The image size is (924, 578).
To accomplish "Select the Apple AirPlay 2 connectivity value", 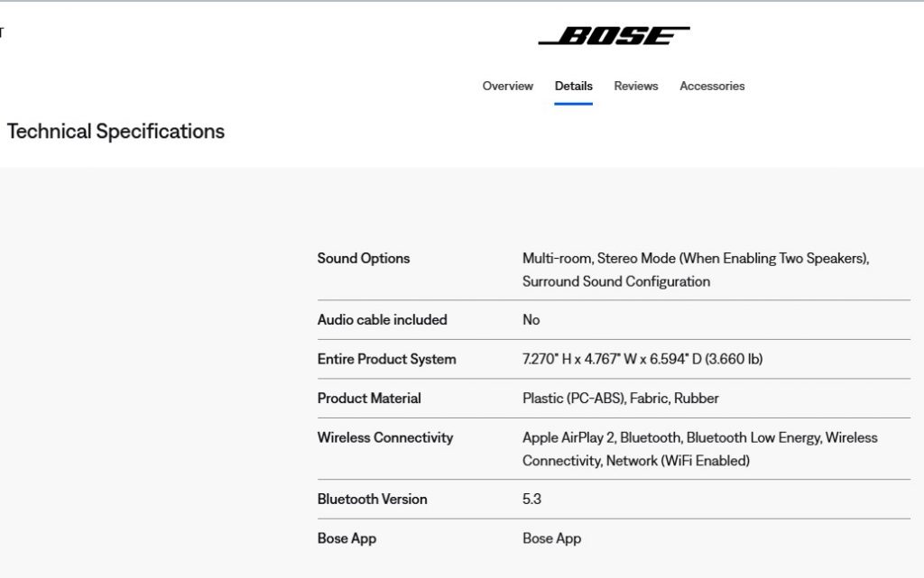I will [699, 449].
